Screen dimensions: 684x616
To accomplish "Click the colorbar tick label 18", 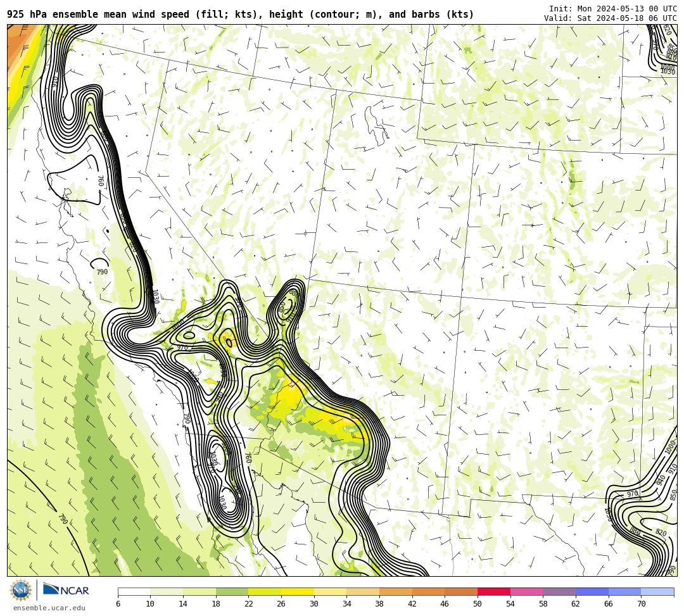I will (216, 604).
